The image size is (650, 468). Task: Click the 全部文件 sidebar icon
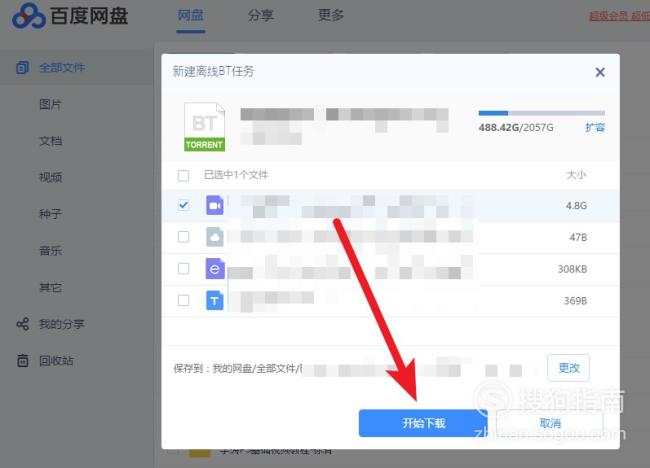[x=22, y=67]
